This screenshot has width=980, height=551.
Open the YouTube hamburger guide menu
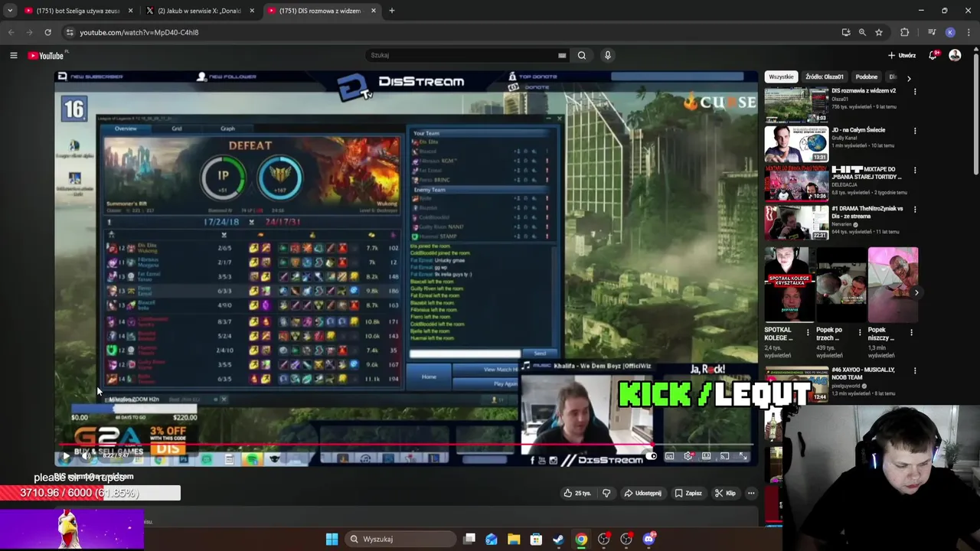13,55
